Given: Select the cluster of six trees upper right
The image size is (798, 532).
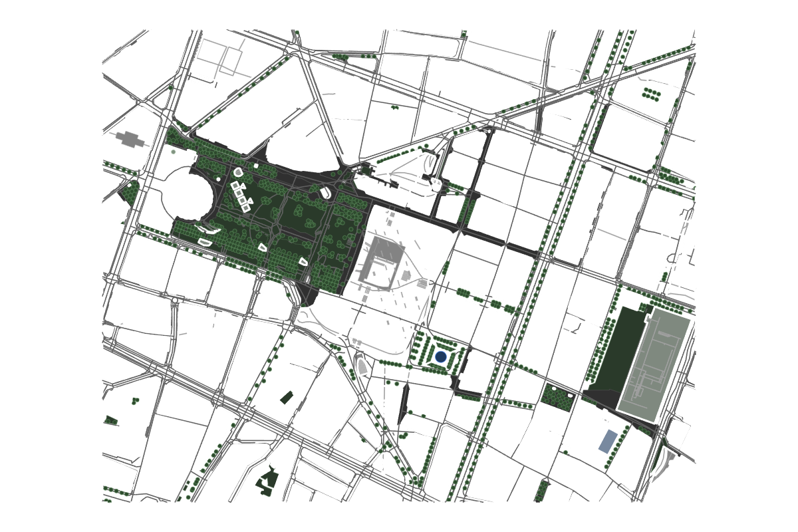Looking at the screenshot, I should tap(651, 94).
